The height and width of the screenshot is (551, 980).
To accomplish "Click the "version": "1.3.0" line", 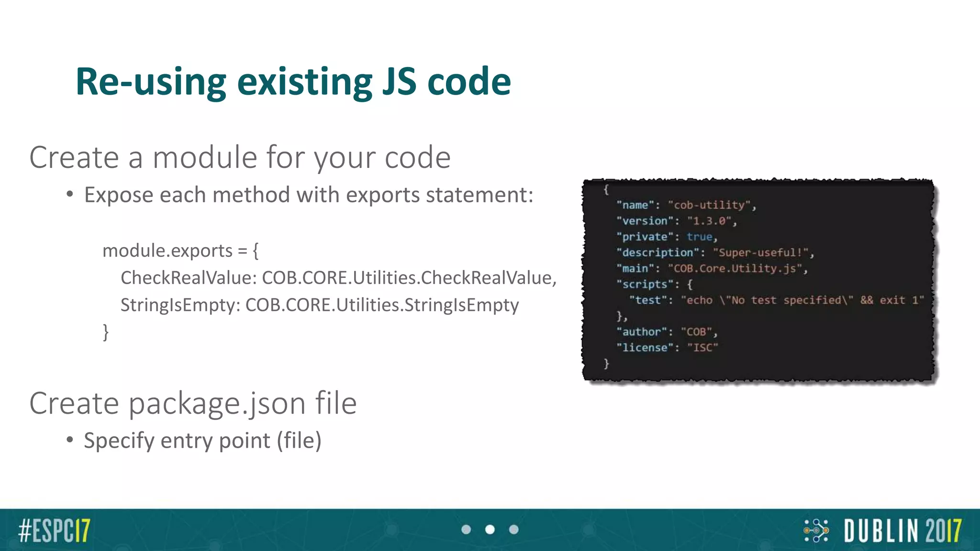I will click(x=677, y=221).
